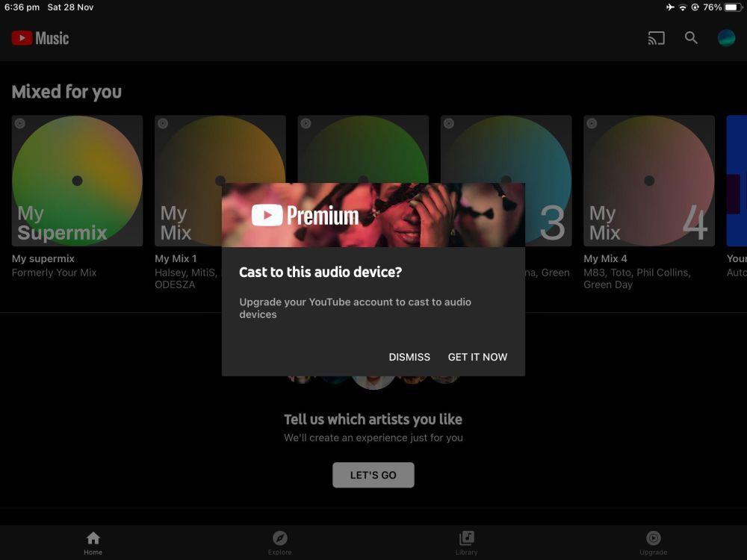Go to the Home tab
Image resolution: width=747 pixels, height=560 pixels.
[93, 543]
